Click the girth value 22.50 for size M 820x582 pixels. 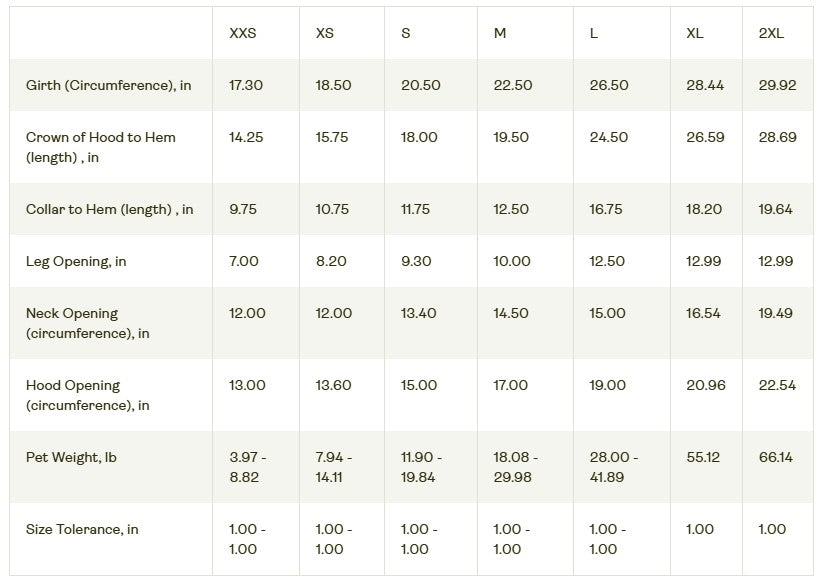[512, 85]
